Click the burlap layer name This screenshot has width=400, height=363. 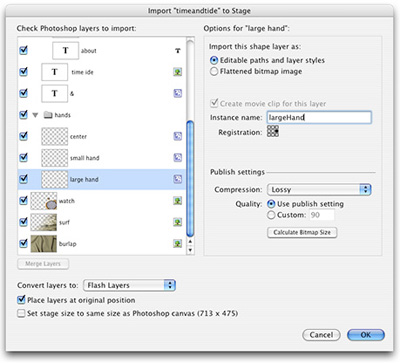(68, 244)
